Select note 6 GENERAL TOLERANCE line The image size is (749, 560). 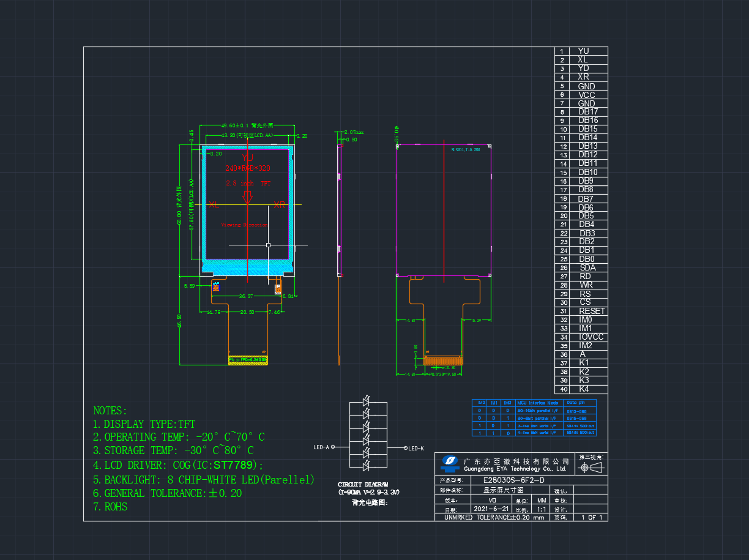coord(167,493)
